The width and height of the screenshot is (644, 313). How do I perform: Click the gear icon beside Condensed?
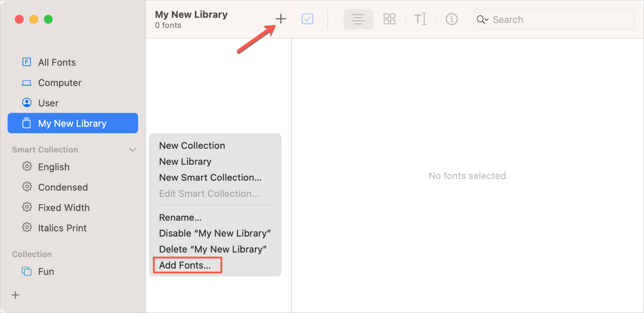coord(27,187)
